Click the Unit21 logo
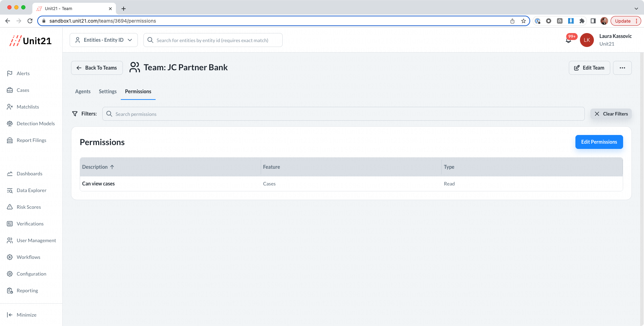The width and height of the screenshot is (644, 326). tap(31, 41)
